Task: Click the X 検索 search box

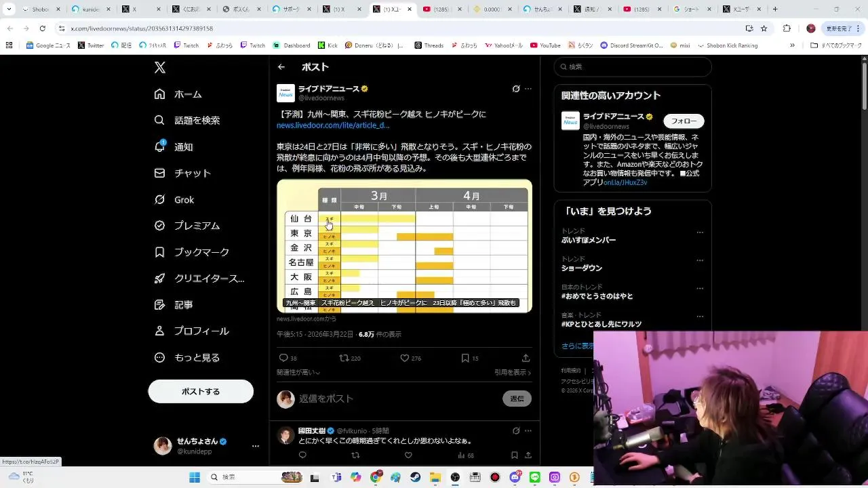Action: point(633,66)
